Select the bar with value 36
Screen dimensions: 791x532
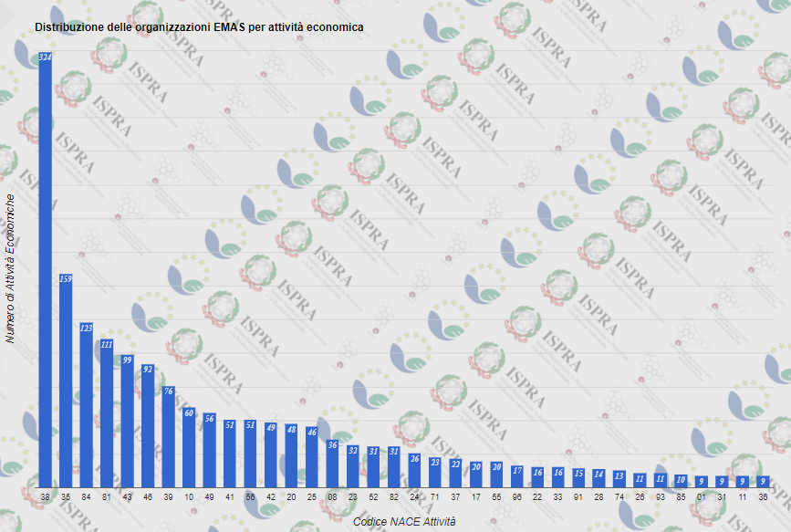pos(332,464)
